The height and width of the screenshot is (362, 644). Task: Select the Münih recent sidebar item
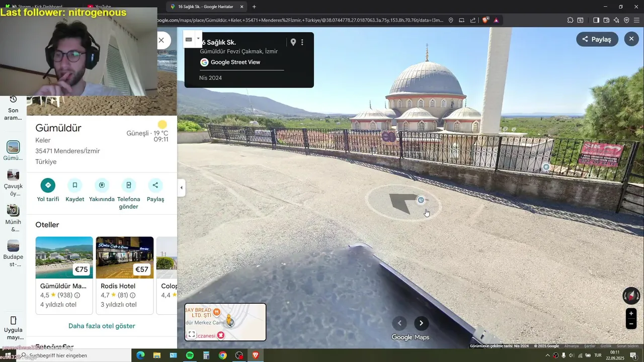pyautogui.click(x=13, y=218)
